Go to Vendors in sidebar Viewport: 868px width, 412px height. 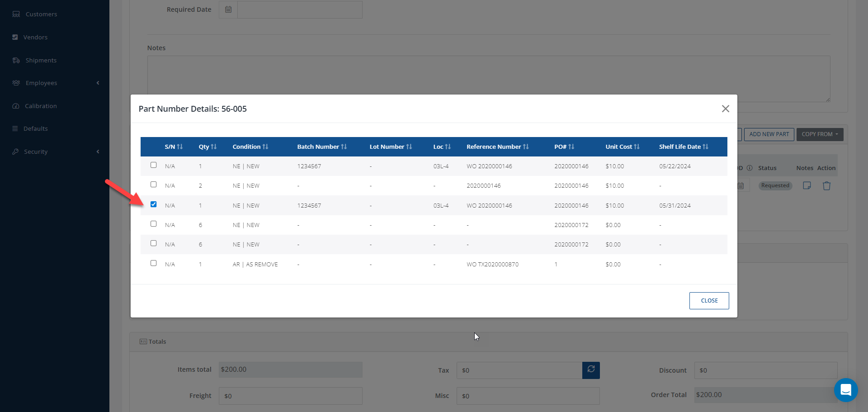click(x=35, y=37)
